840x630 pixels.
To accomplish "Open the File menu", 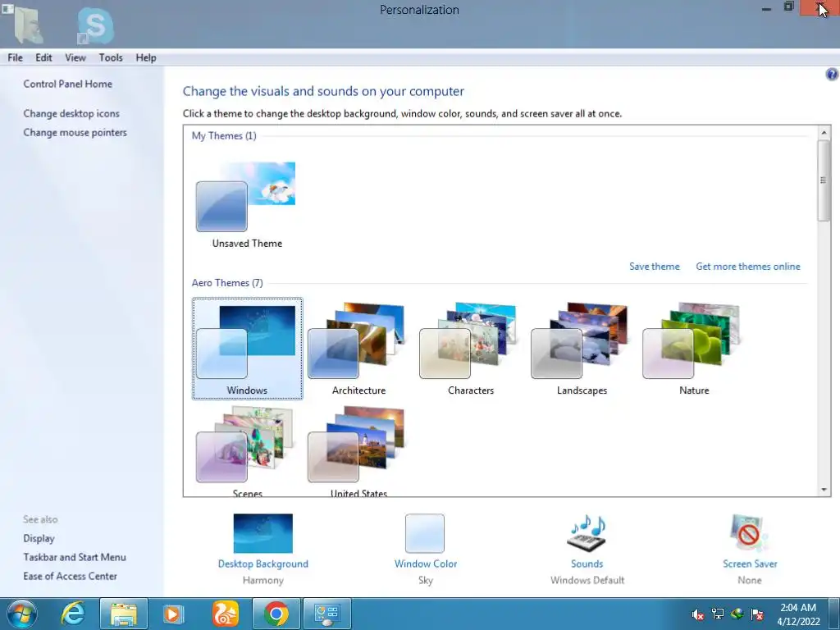I will (x=15, y=58).
